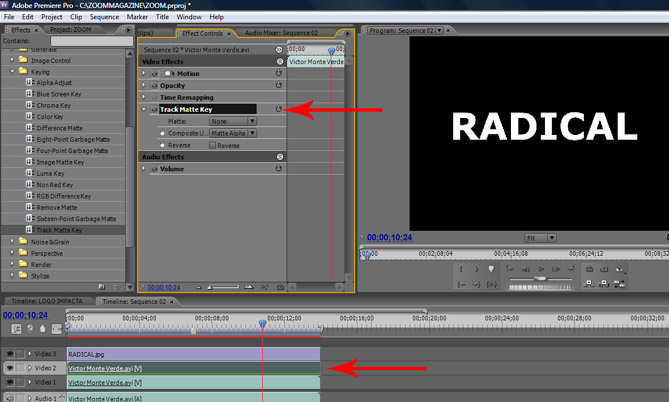
Task: Open the Sequence menu
Action: click(x=104, y=17)
